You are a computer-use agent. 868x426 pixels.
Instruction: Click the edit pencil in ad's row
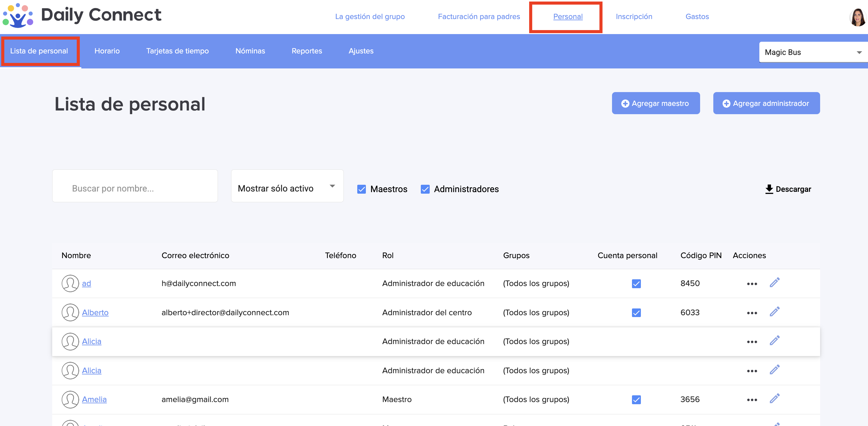pos(774,283)
